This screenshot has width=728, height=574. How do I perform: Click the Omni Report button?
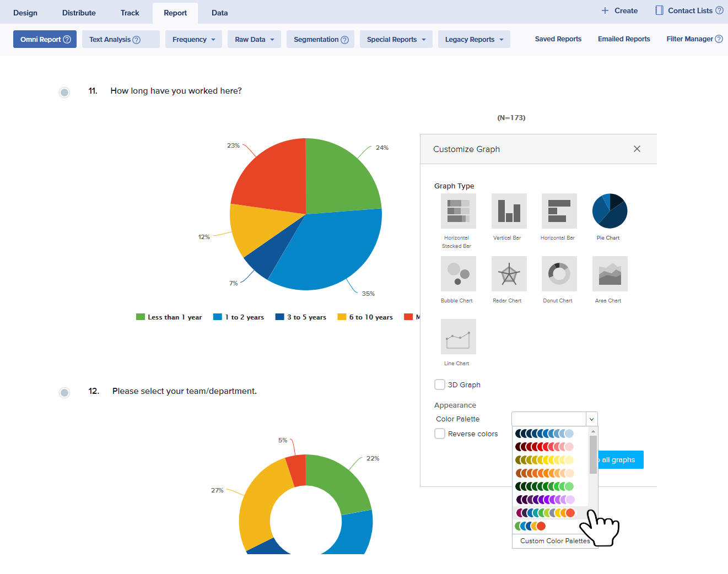coord(45,40)
